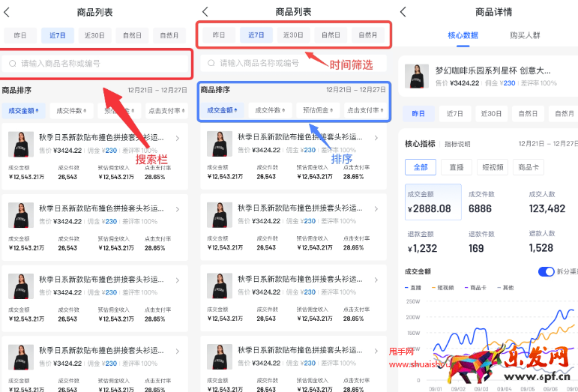578x392 pixels.
Task: Select the 退款件数 169 metric
Action: pos(481,241)
